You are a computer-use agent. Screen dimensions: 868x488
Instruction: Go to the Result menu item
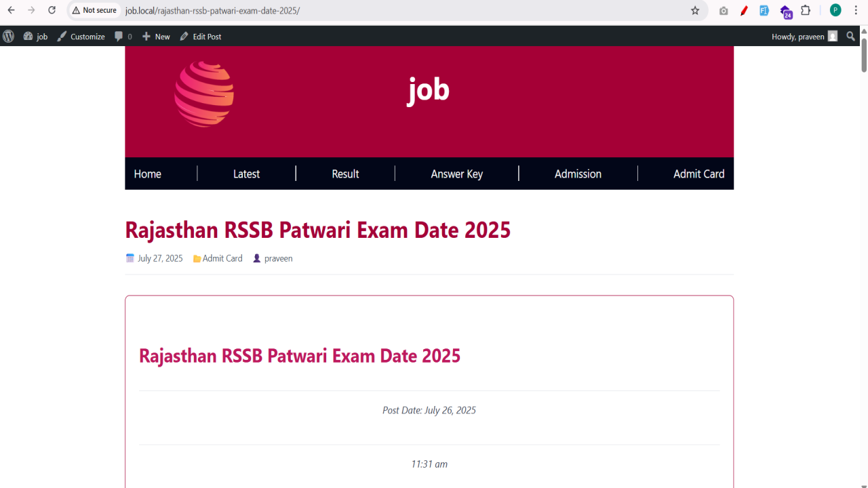pyautogui.click(x=345, y=174)
